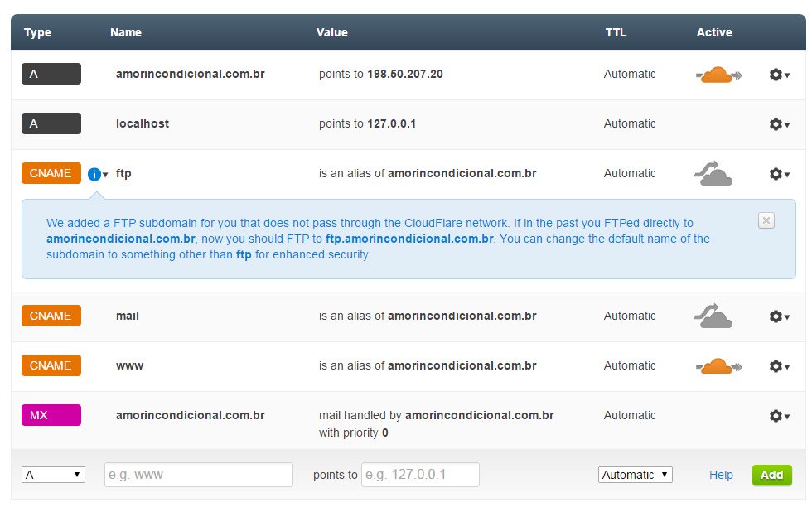This screenshot has height=512, width=812.
Task: Click the Automatic TTL of the www row
Action: tap(630, 365)
